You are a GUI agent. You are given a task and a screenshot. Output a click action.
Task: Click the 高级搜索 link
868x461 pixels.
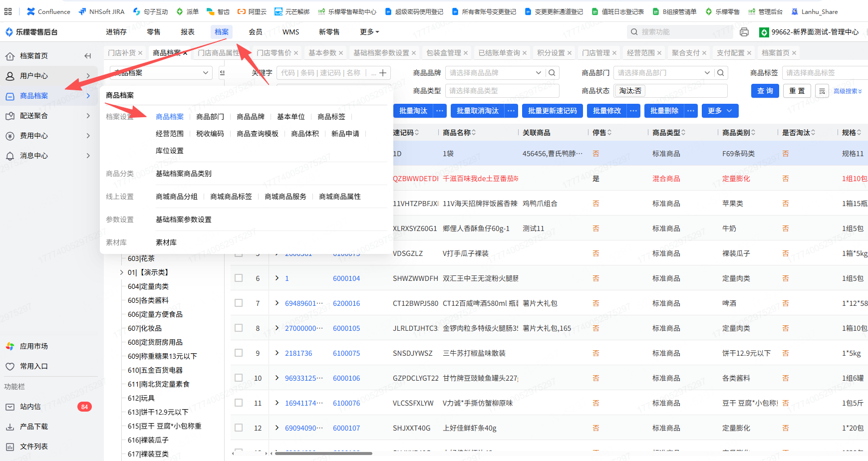[x=848, y=91]
